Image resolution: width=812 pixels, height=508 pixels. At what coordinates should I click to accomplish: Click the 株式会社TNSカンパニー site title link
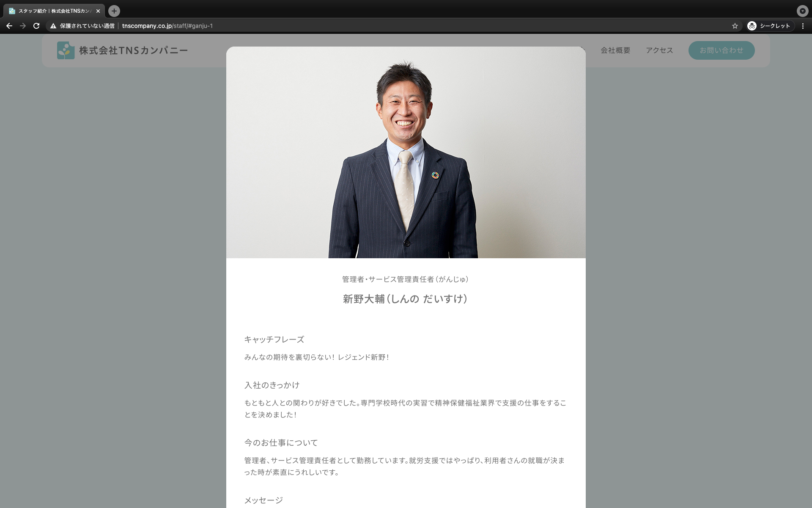point(133,50)
